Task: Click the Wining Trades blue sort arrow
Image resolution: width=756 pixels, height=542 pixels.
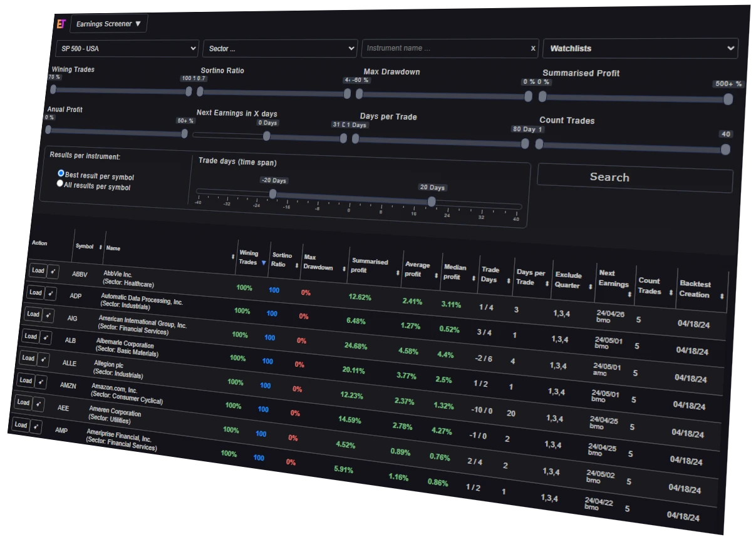Action: 264,263
